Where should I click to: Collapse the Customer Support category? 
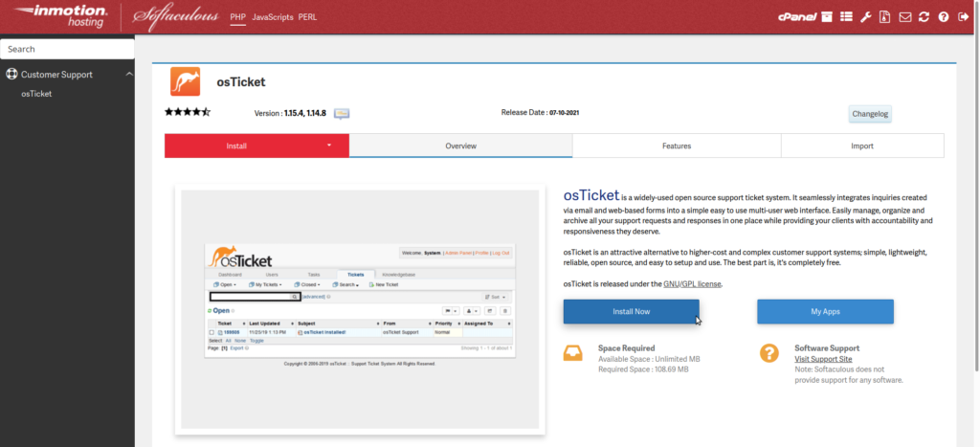tap(128, 75)
